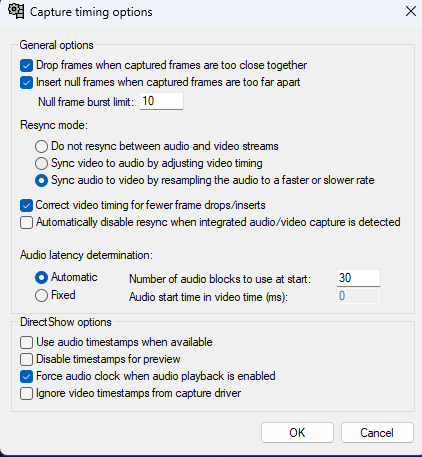Click the Capture timing options gear icon
Viewport: 422px width, 457px height.
(16, 11)
